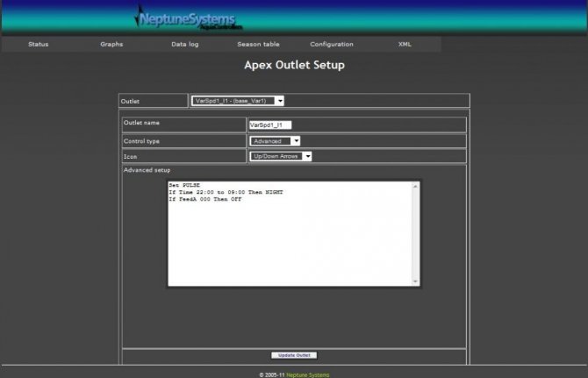Open the Data log menu
The height and width of the screenshot is (378, 588).
click(x=185, y=44)
